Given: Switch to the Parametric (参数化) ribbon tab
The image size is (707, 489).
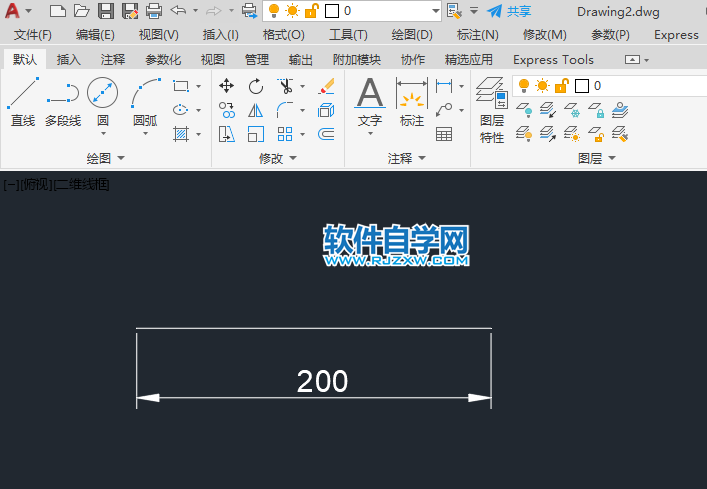Looking at the screenshot, I should 163,59.
